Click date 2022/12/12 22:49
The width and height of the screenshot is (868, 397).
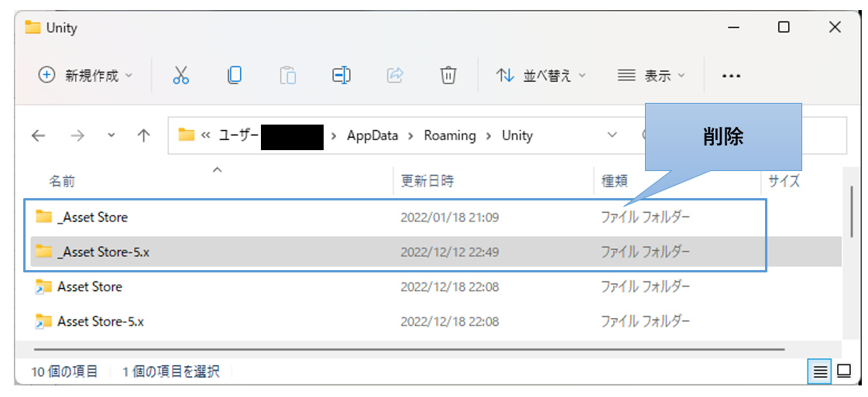450,252
